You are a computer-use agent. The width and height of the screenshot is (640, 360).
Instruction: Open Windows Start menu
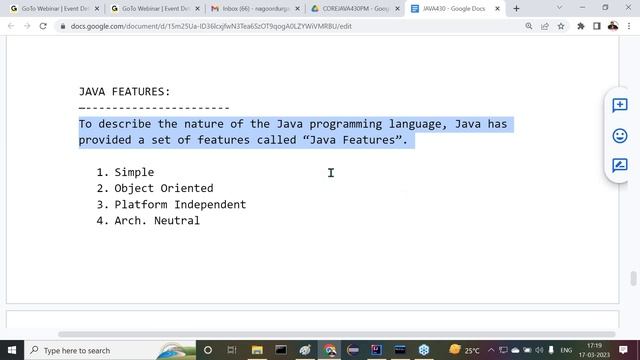point(12,350)
